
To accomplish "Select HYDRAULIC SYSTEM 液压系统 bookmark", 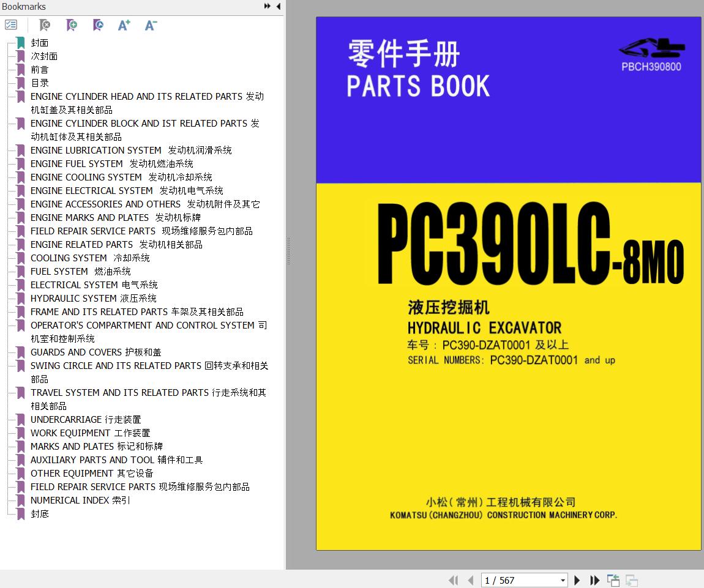I will coord(94,299).
